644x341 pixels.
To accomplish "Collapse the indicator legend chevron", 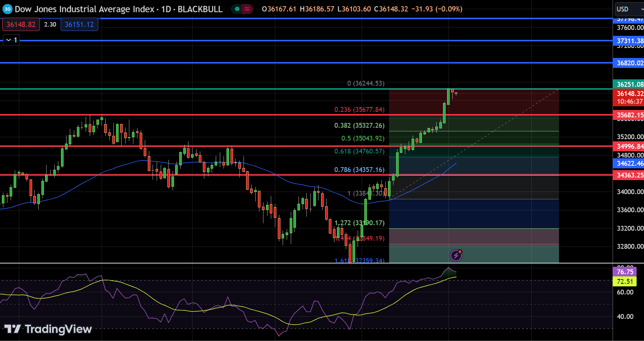I will tap(8, 40).
